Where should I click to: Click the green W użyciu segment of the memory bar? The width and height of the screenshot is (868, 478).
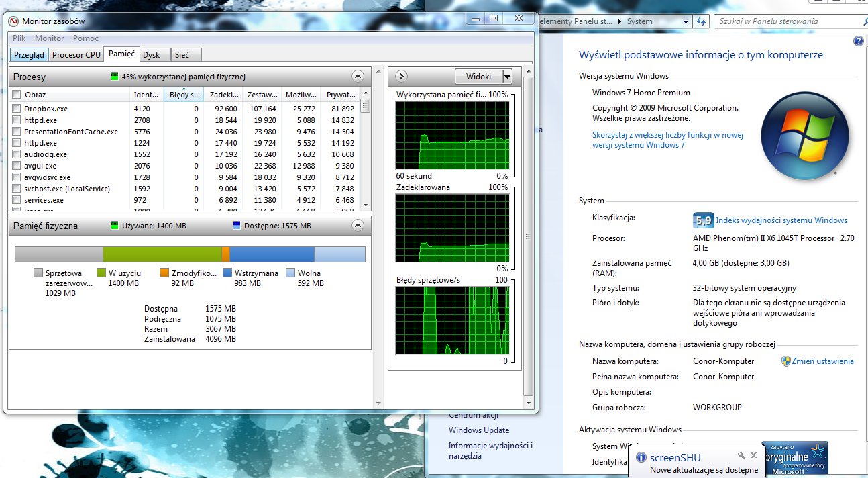(162, 254)
